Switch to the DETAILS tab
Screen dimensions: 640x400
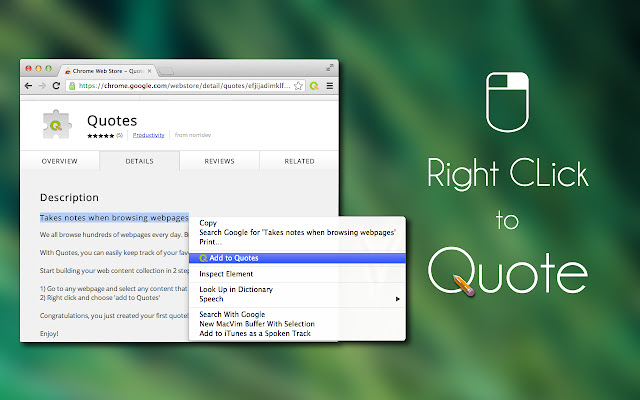(x=140, y=161)
